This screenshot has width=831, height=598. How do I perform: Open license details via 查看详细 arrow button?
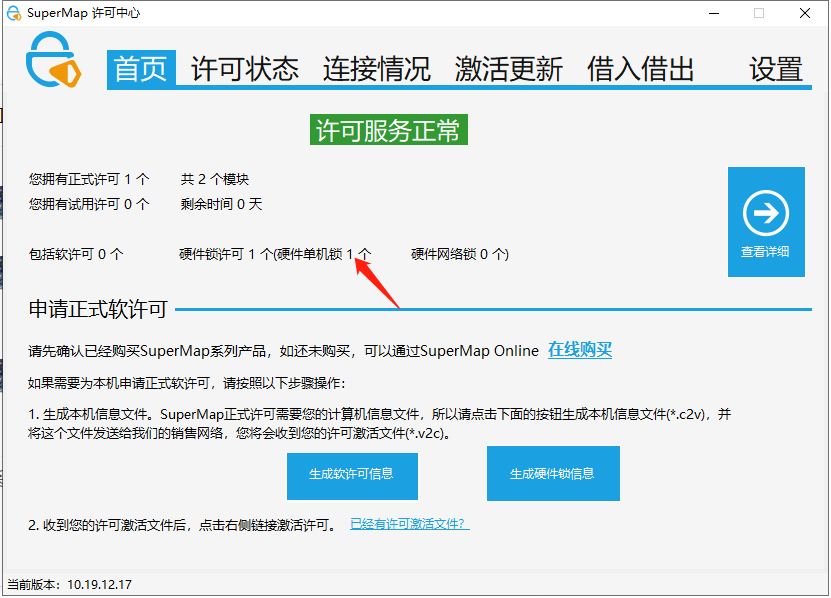tap(766, 222)
